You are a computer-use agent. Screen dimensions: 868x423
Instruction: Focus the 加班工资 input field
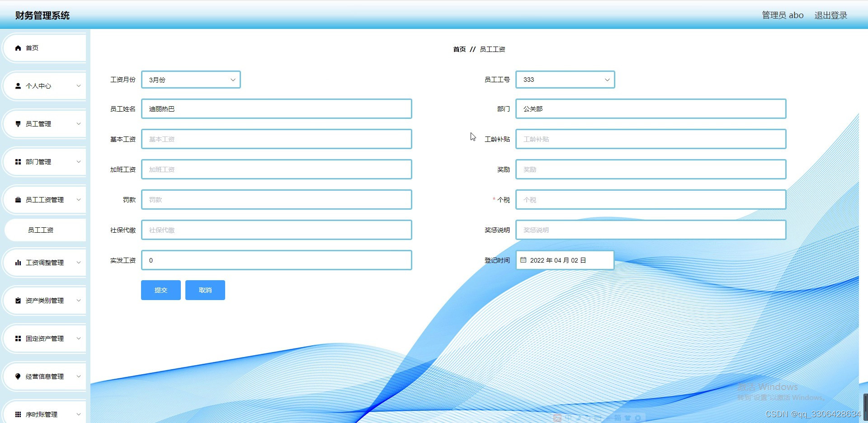click(277, 169)
